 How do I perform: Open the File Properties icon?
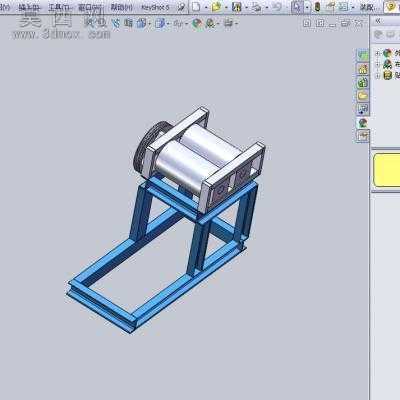coord(331,7)
